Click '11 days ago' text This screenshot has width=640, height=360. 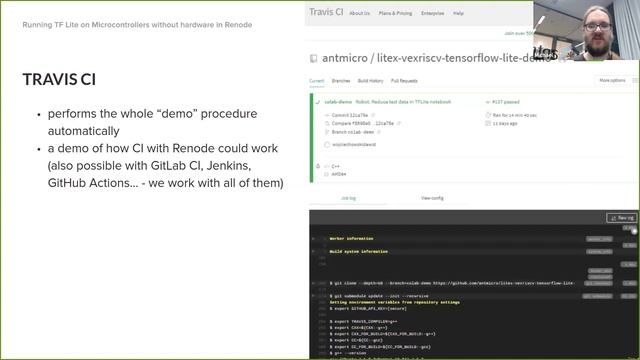click(x=505, y=123)
